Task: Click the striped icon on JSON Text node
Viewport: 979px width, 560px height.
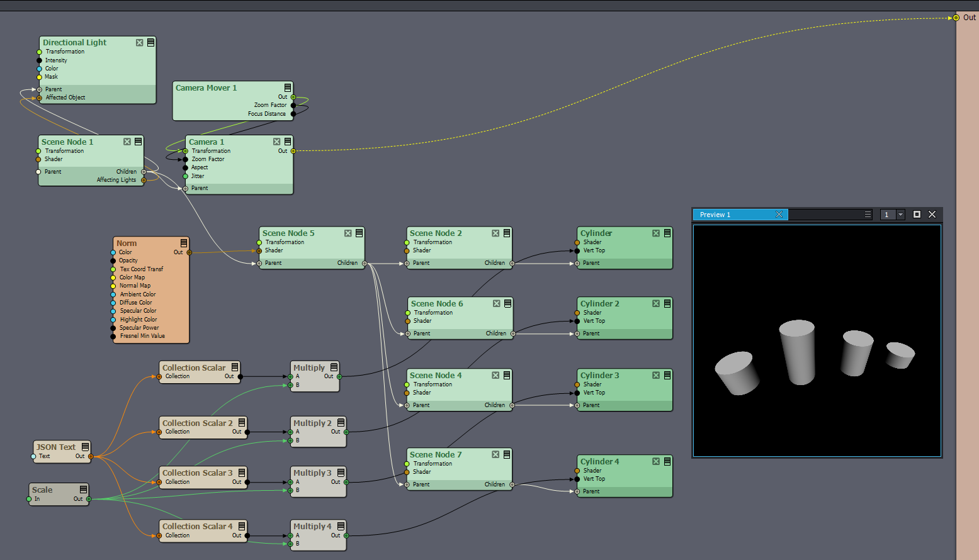Action: tap(85, 447)
